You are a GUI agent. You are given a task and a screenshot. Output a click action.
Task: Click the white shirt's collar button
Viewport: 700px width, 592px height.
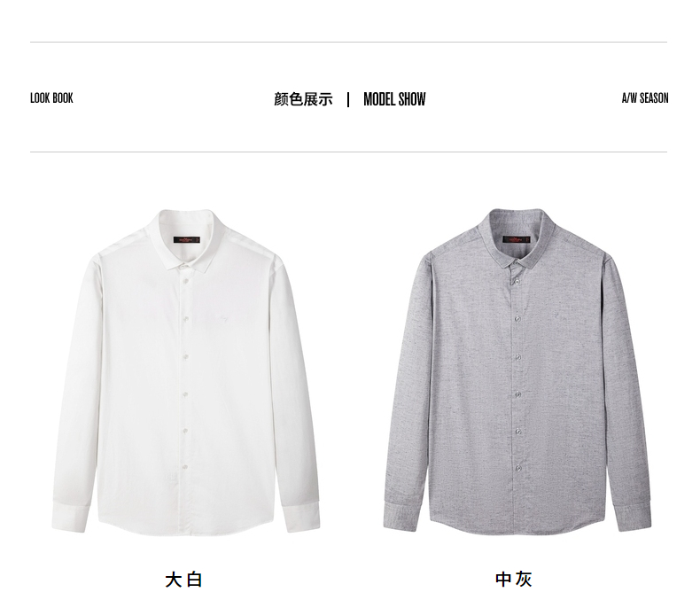pyautogui.click(x=185, y=267)
